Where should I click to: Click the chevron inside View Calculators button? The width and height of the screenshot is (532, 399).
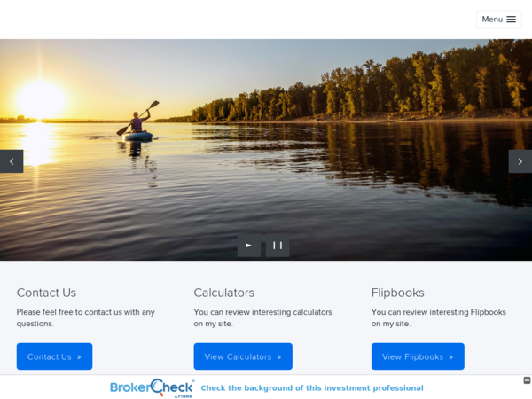[278, 357]
